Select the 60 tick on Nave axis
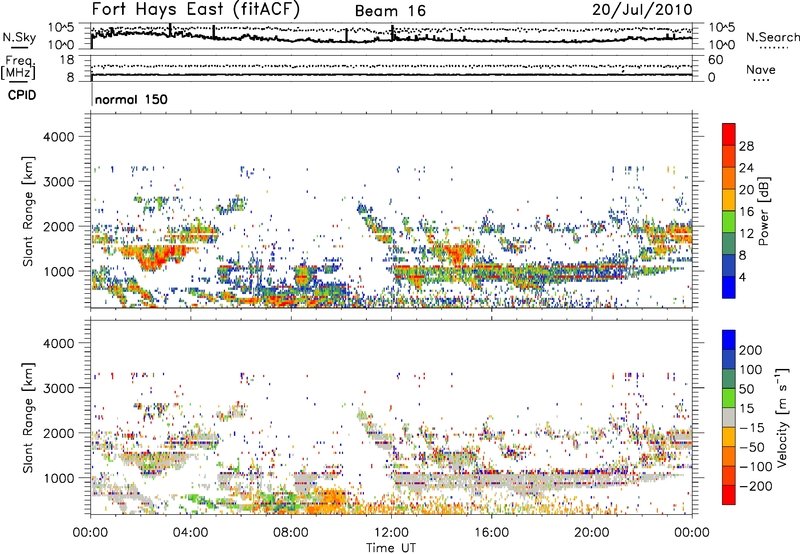Viewport: 800px width, 554px height. 715,60
